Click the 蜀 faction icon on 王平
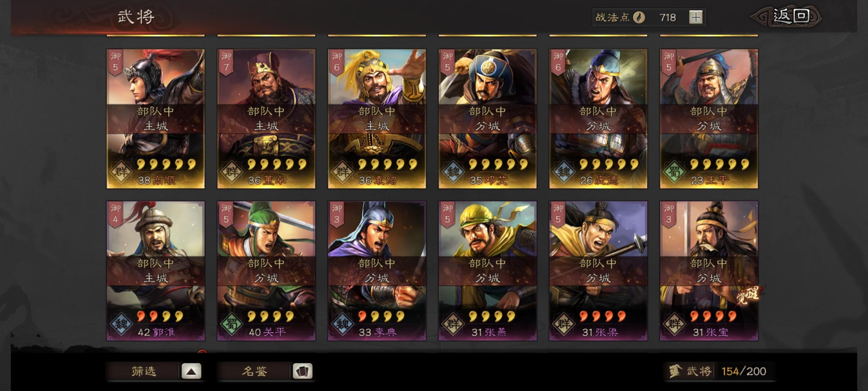 click(x=675, y=172)
